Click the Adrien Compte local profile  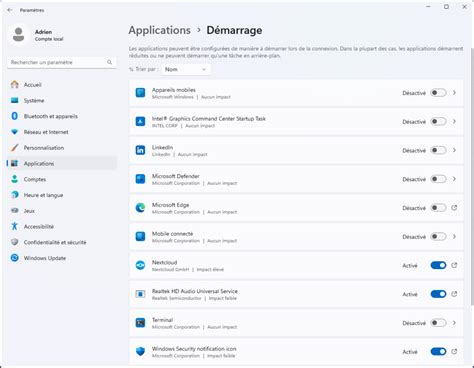pyautogui.click(x=37, y=35)
